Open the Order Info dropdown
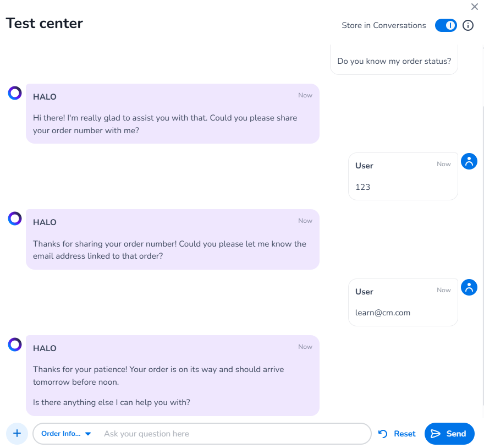484x448 pixels. point(66,434)
